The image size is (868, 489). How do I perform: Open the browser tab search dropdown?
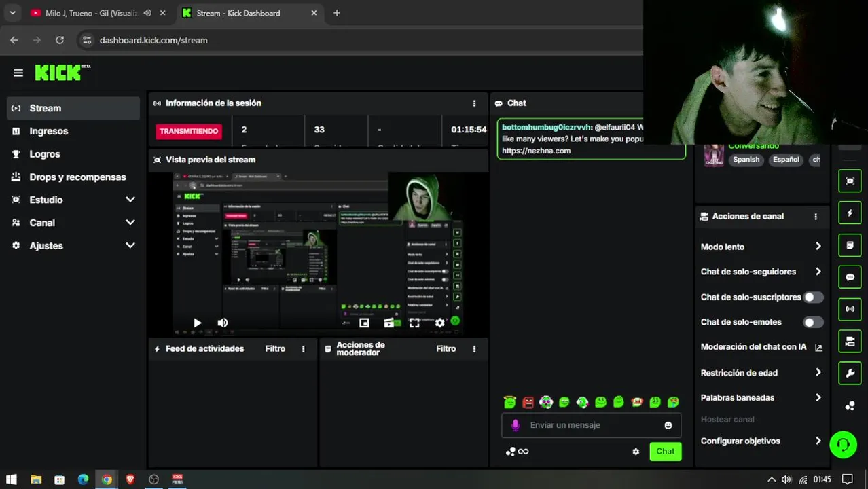12,13
